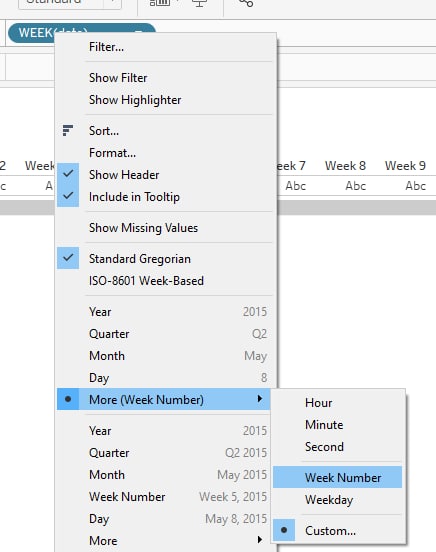Expand the bottom More submenu
Viewport: 436px width, 552px height.
[x=164, y=541]
